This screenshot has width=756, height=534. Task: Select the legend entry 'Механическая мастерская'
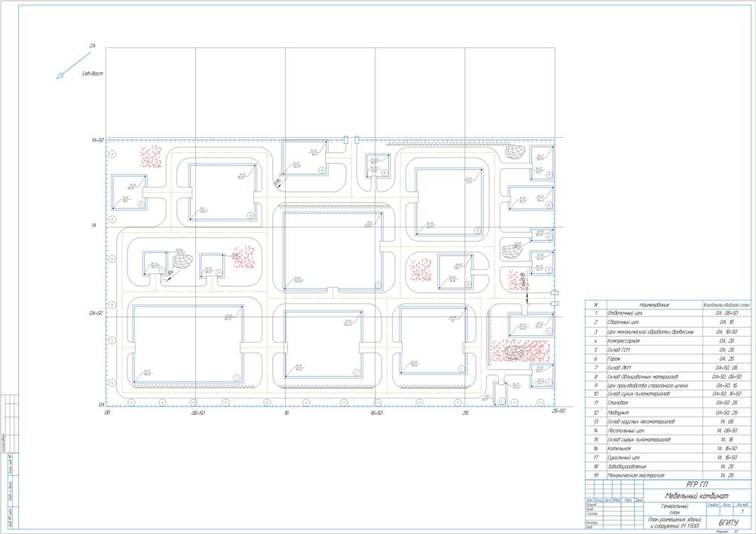coord(635,475)
